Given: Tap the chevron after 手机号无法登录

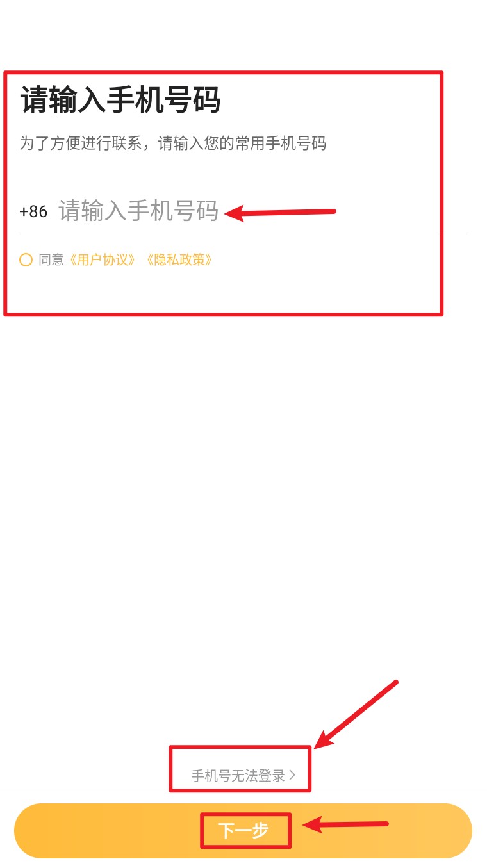Looking at the screenshot, I should click(x=292, y=775).
